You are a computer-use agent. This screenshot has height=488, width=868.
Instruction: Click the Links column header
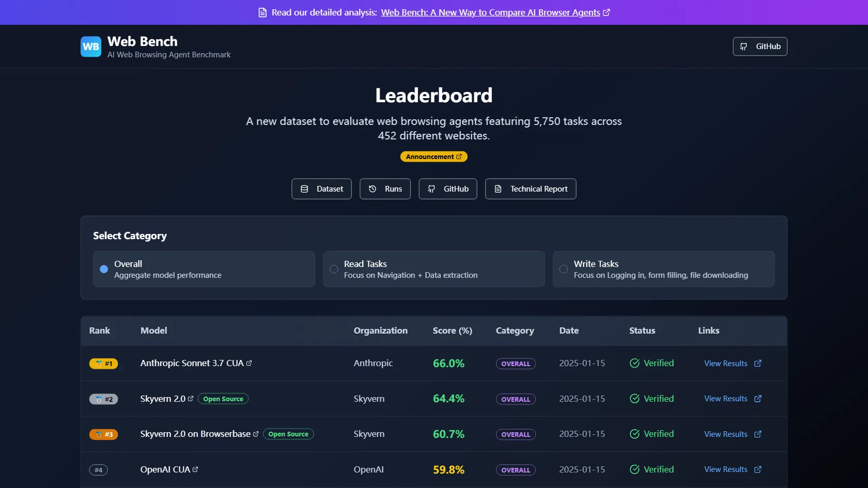click(709, 330)
